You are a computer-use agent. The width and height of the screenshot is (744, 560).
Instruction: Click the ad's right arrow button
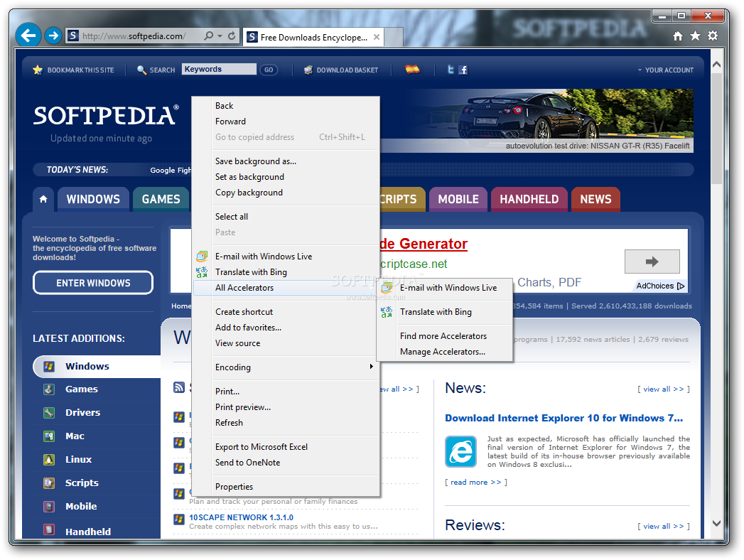pos(652,262)
